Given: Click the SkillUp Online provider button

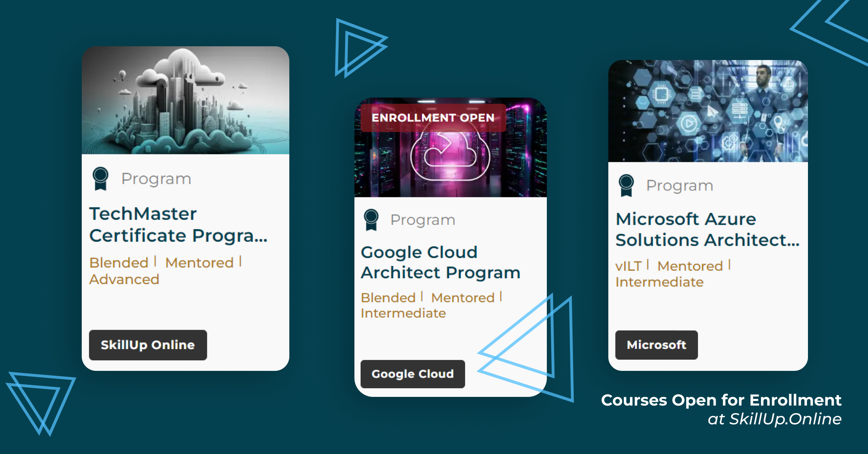Looking at the screenshot, I should 148,345.
